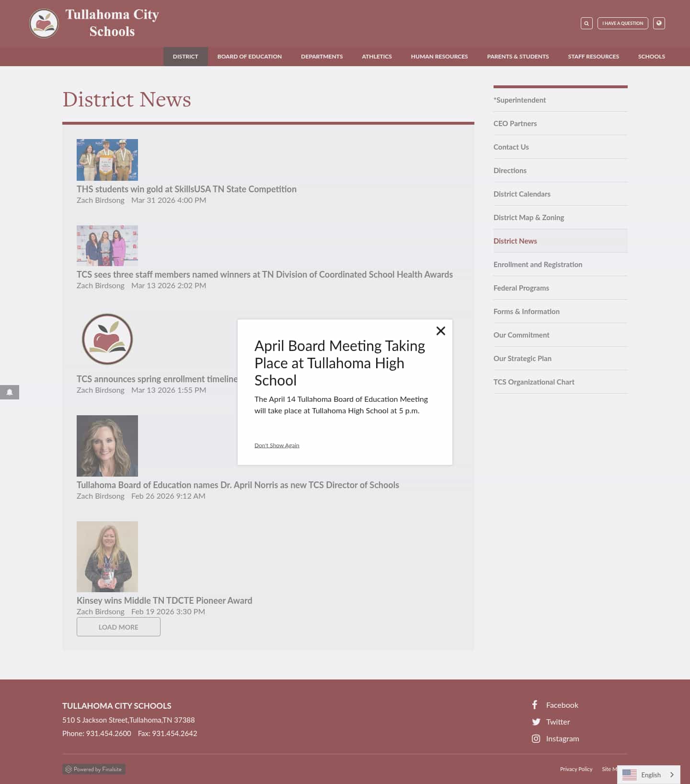Open the Superintendent sidebar link
The height and width of the screenshot is (784, 690).
(561, 100)
